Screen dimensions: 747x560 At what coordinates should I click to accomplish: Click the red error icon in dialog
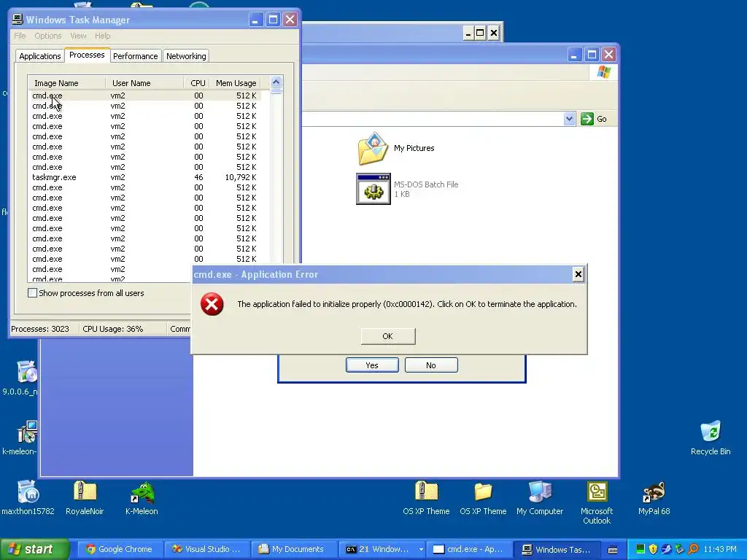pyautogui.click(x=212, y=304)
